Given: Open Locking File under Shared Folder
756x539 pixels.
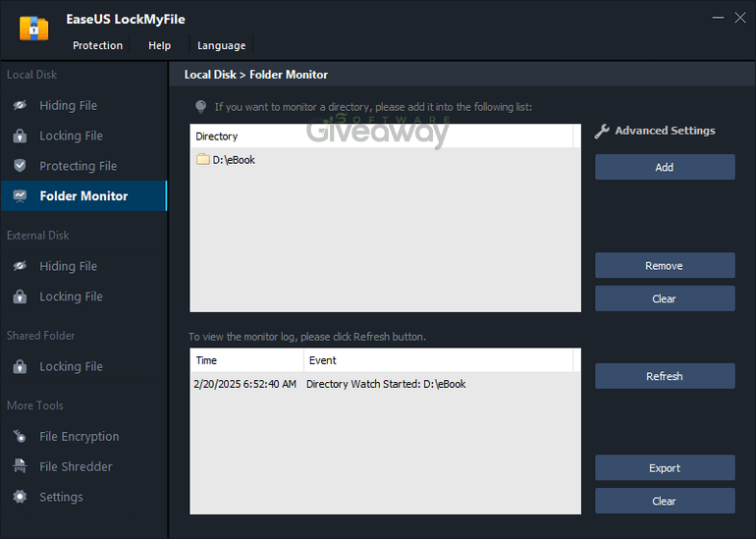Looking at the screenshot, I should click(71, 367).
